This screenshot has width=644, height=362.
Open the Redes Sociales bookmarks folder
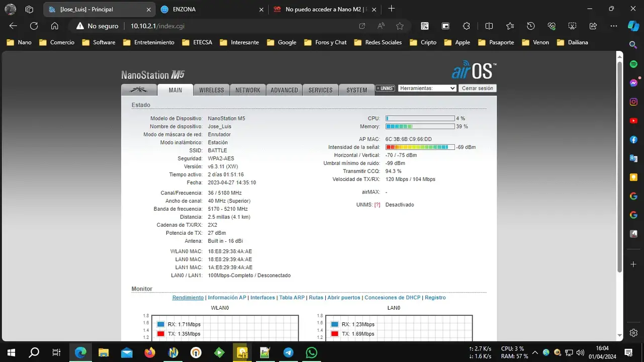(x=378, y=42)
